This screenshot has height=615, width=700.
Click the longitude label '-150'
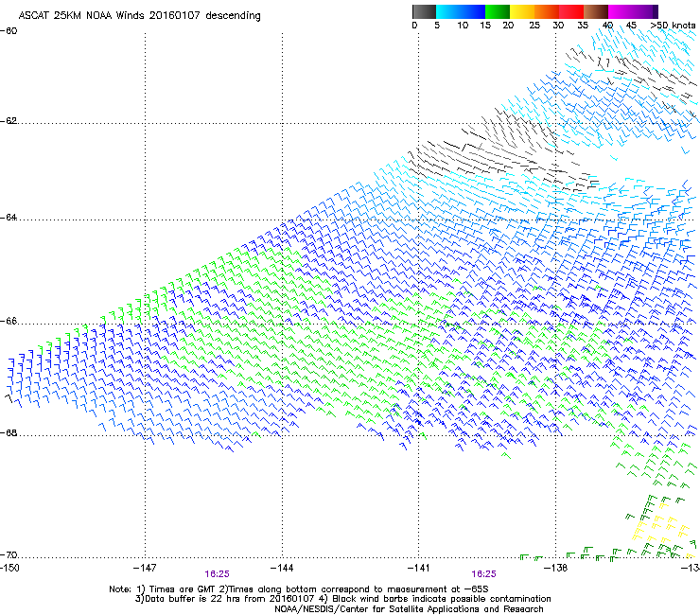9,568
